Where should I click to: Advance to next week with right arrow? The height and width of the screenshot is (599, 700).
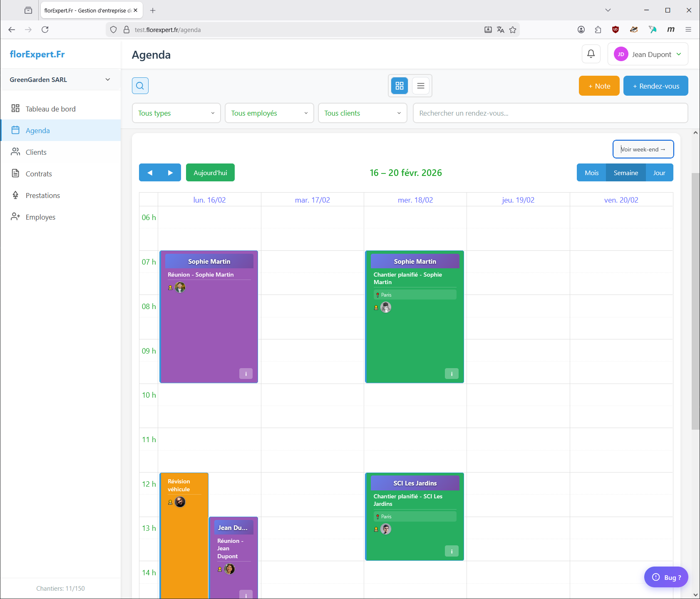[170, 173]
